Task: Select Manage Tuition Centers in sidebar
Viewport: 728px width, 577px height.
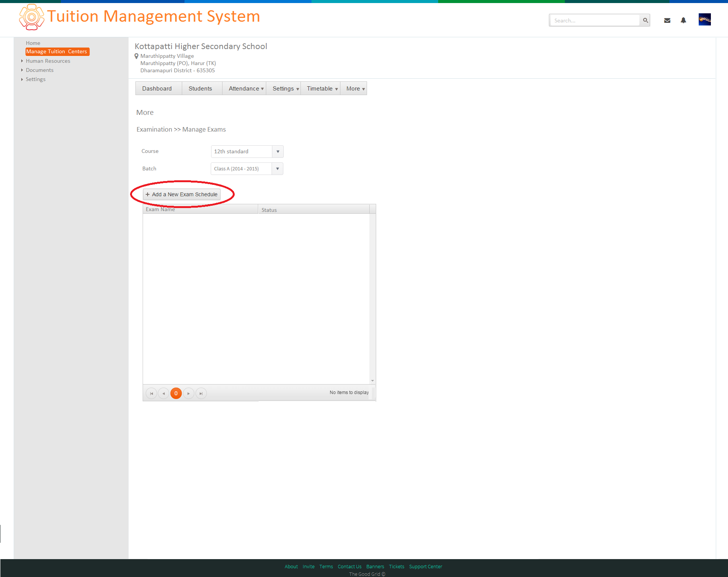Action: point(57,51)
